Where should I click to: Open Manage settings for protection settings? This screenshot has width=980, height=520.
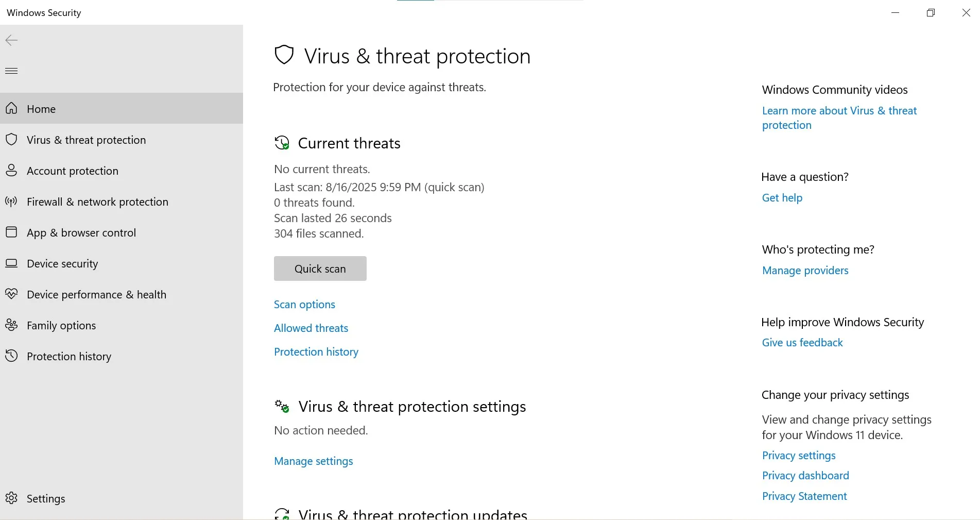click(313, 461)
